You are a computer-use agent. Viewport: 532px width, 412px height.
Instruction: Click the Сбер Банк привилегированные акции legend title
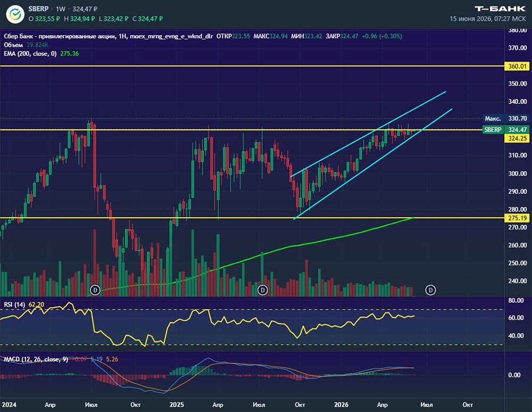109,36
